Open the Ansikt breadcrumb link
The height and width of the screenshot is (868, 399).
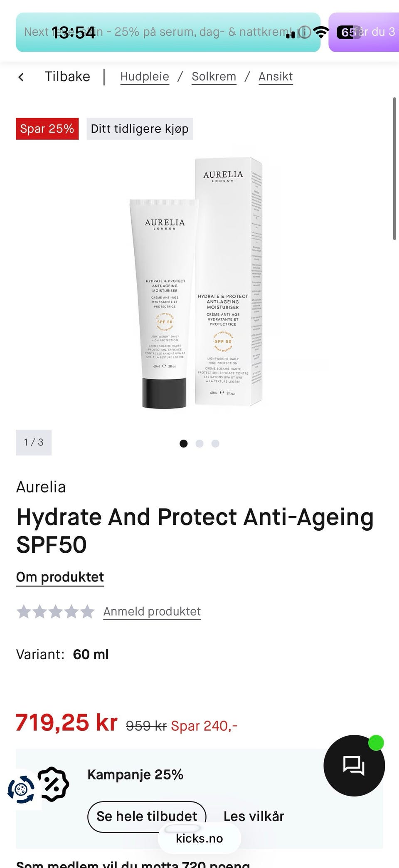(276, 77)
